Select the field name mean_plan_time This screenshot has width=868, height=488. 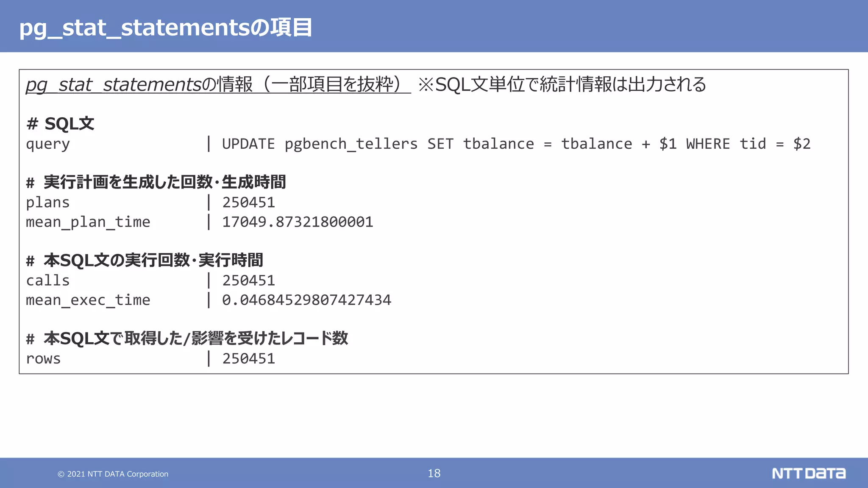point(88,222)
